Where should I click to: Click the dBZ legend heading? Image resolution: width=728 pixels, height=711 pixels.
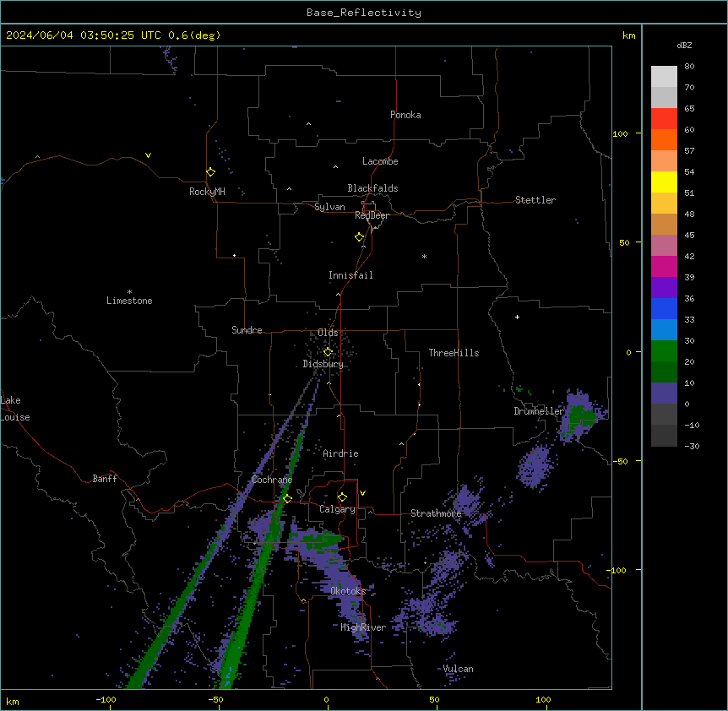(684, 45)
